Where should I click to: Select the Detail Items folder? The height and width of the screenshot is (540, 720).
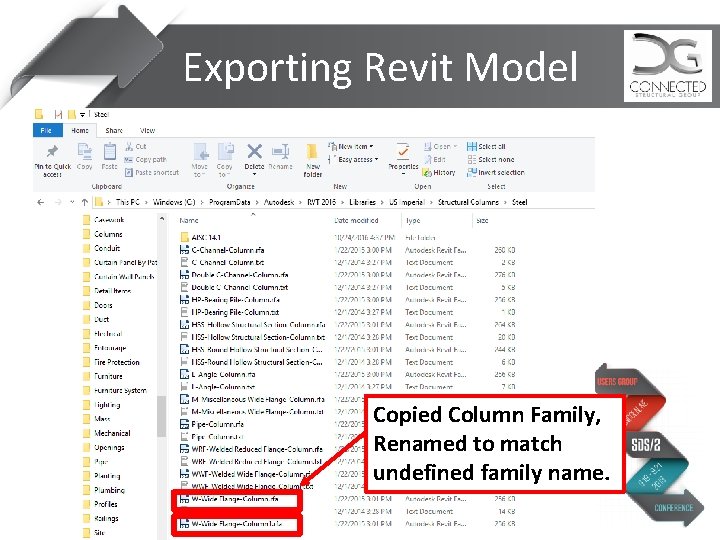pos(107,291)
